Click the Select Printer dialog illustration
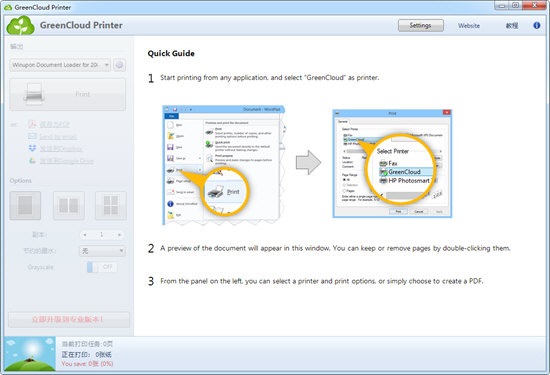Screen dimensions: 550x375 (x=392, y=163)
